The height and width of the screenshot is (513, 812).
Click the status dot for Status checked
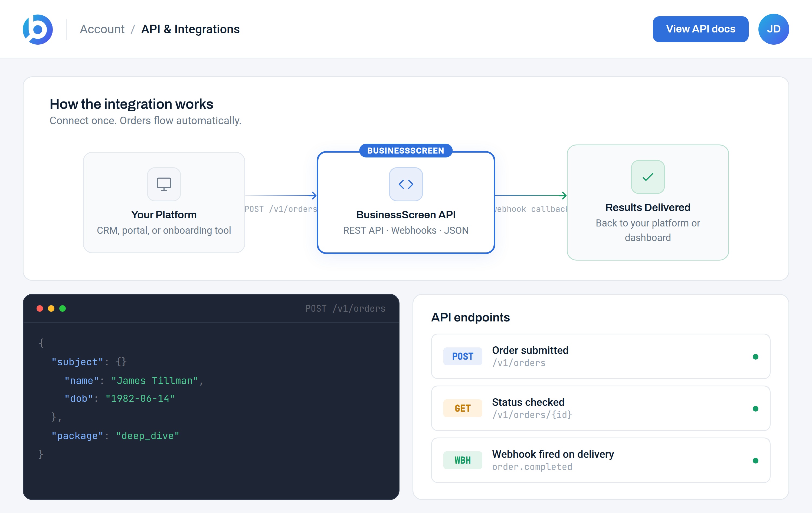click(x=755, y=409)
